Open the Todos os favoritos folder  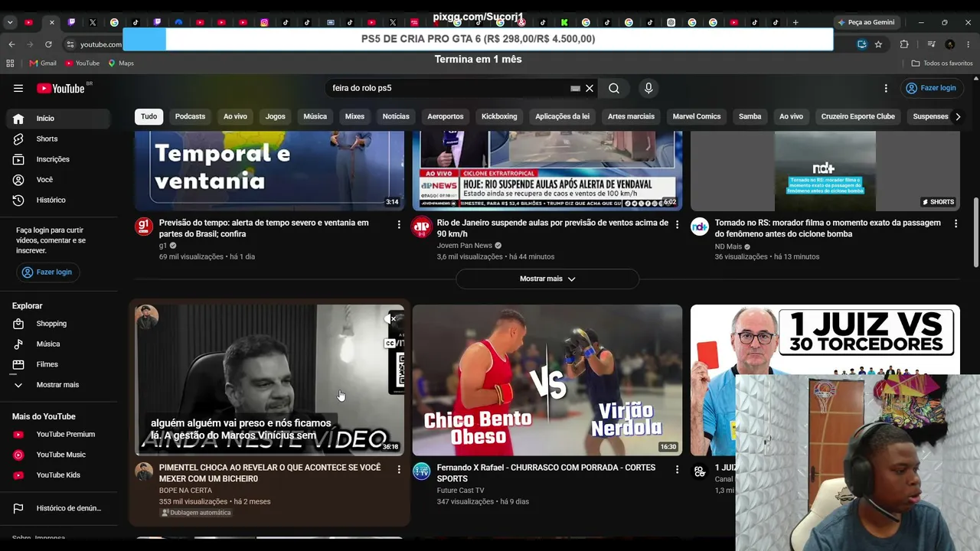pyautogui.click(x=942, y=63)
